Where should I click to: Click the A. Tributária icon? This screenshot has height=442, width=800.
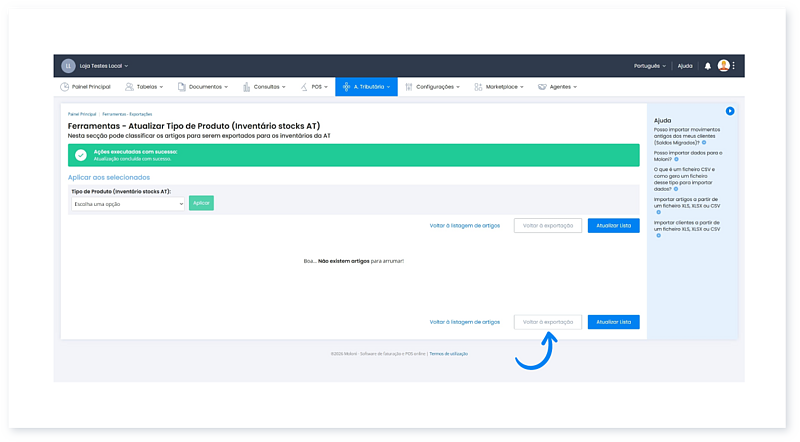346,87
